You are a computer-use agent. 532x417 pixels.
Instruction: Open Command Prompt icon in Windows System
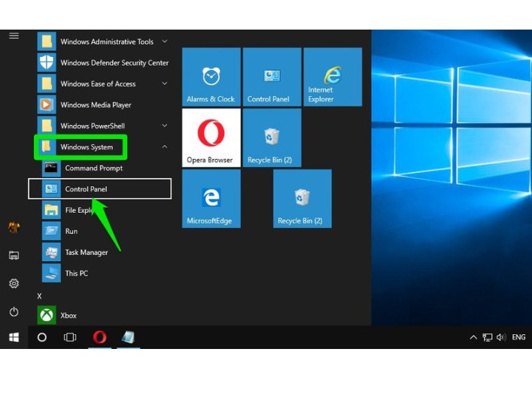point(51,168)
